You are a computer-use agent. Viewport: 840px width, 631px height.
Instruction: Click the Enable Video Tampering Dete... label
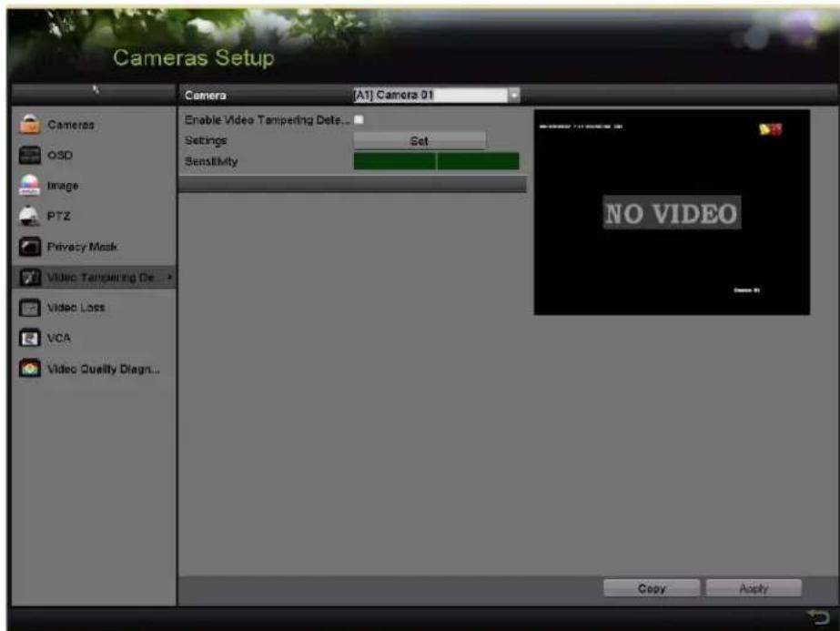point(267,120)
